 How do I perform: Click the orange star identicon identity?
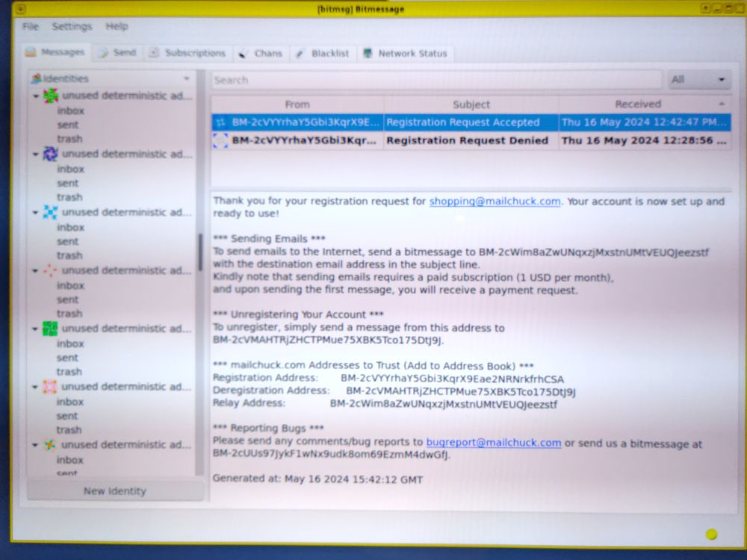click(49, 445)
